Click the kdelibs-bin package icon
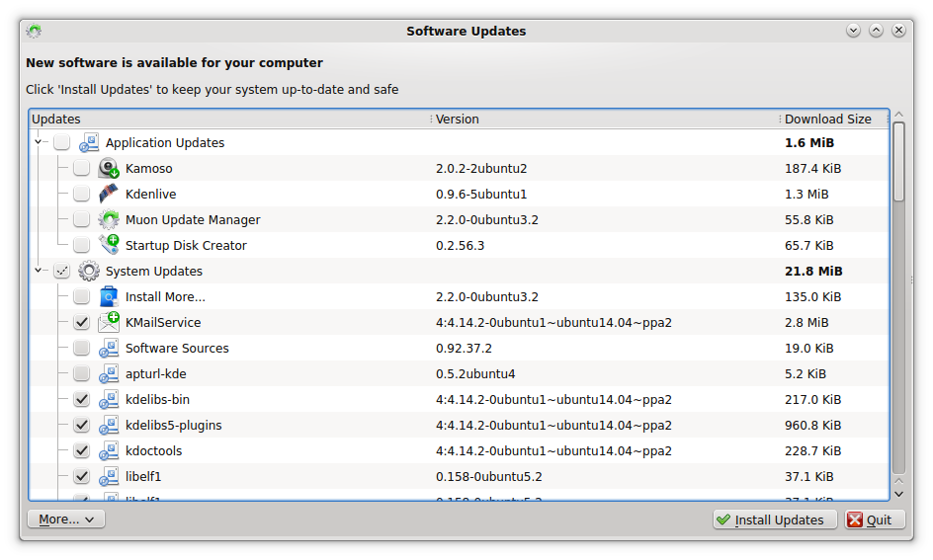 [x=109, y=399]
